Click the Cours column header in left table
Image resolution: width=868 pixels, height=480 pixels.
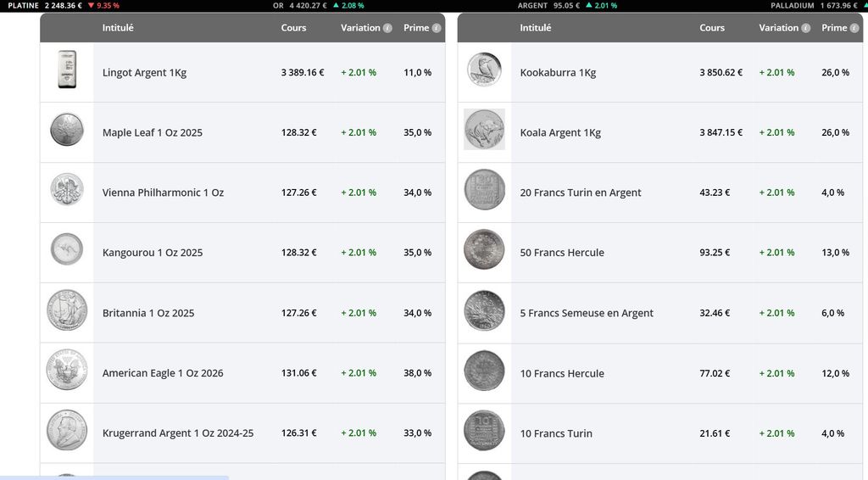pyautogui.click(x=293, y=28)
